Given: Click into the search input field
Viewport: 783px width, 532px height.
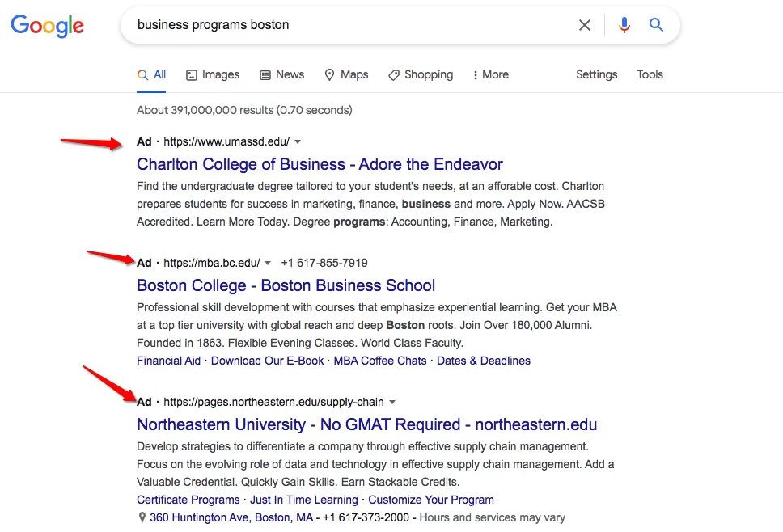Looking at the screenshot, I should point(349,25).
